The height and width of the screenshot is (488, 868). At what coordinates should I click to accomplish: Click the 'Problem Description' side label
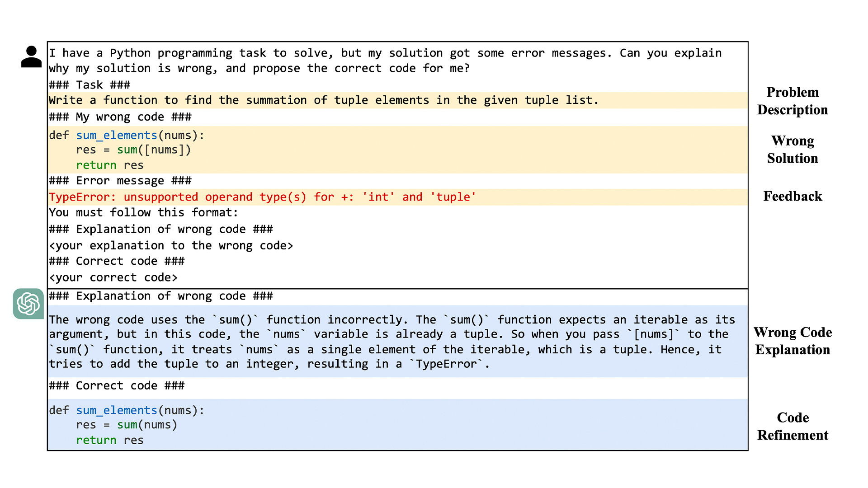(x=792, y=101)
